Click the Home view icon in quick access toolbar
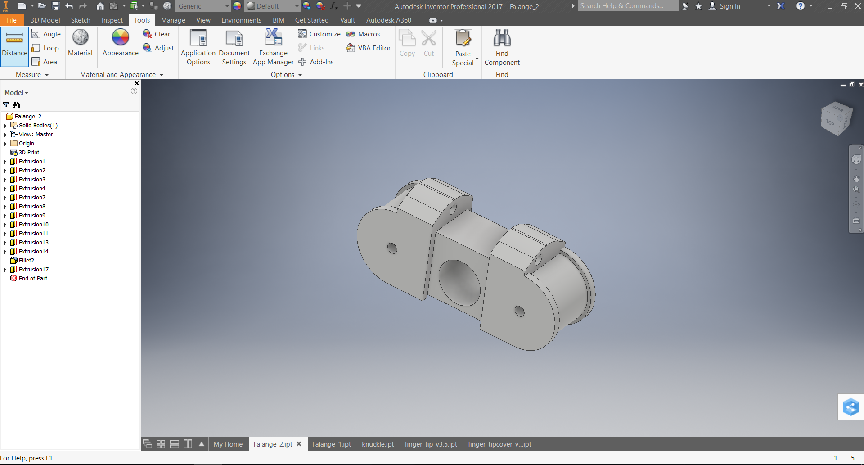The width and height of the screenshot is (864, 465). point(100,6)
